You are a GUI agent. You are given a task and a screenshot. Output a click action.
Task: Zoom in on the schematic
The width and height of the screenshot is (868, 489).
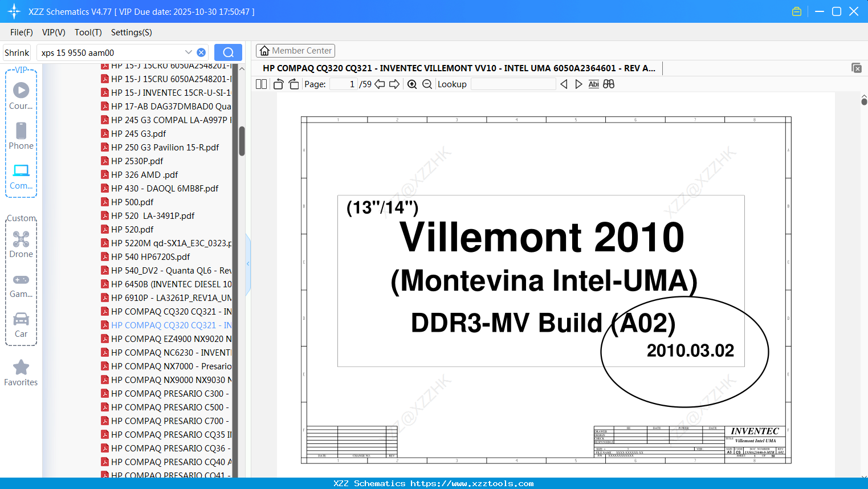pyautogui.click(x=412, y=84)
